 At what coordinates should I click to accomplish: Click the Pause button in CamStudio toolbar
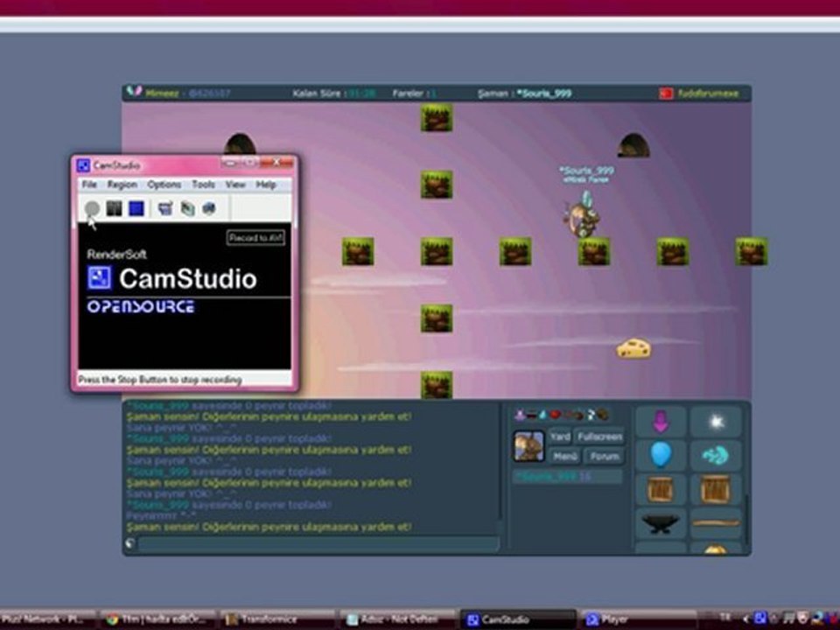[114, 208]
